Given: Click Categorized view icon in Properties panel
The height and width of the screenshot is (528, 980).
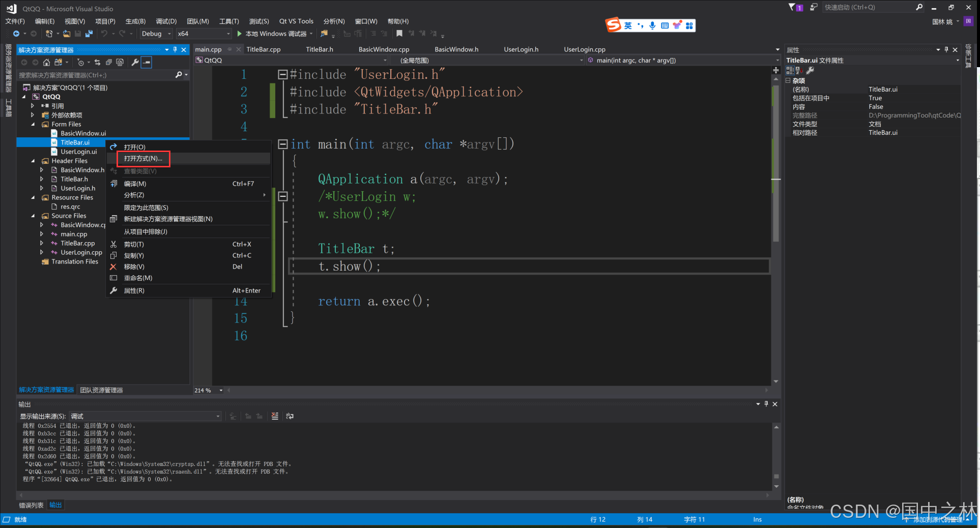Looking at the screenshot, I should 790,70.
